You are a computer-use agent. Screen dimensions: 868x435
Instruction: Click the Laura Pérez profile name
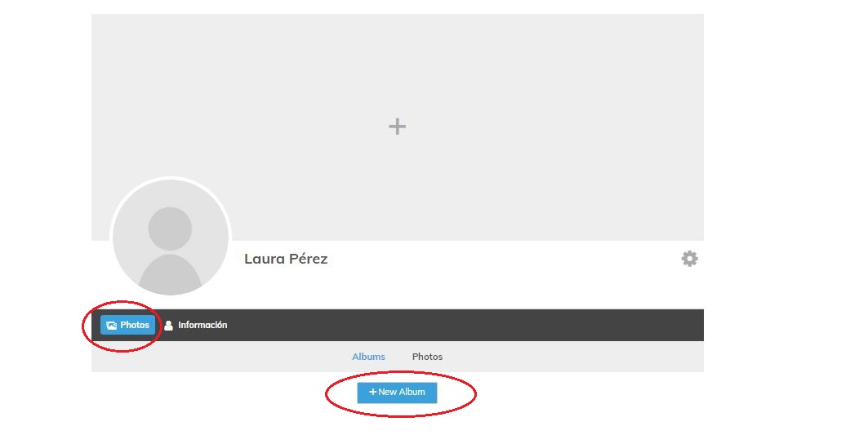[286, 259]
